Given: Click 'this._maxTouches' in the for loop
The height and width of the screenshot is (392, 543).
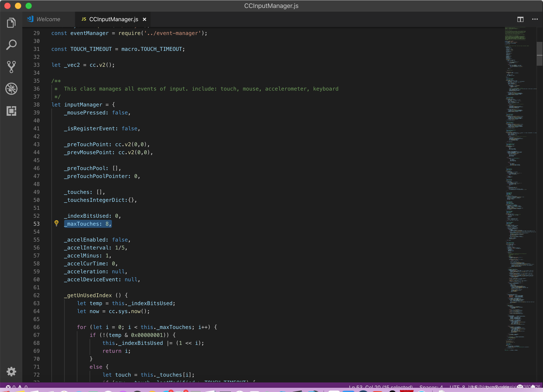Looking at the screenshot, I should (166, 327).
